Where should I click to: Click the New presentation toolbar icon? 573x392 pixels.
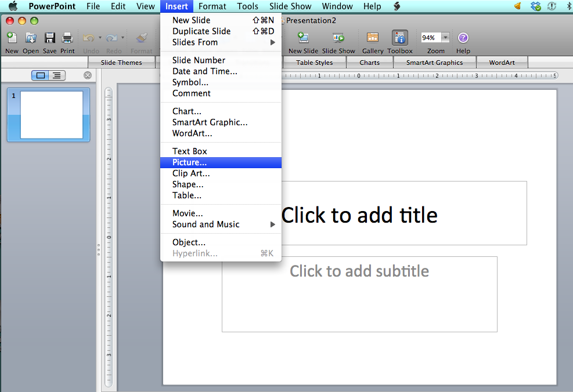[x=12, y=38]
